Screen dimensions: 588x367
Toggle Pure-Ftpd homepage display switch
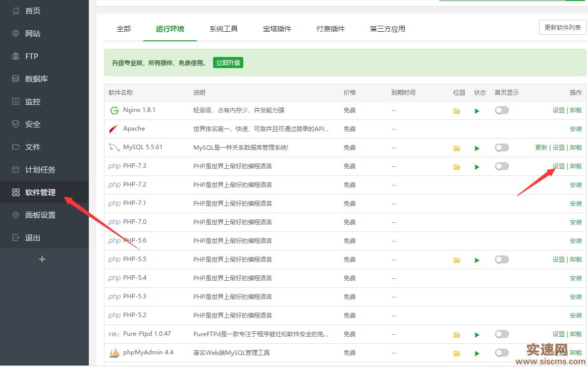[502, 334]
